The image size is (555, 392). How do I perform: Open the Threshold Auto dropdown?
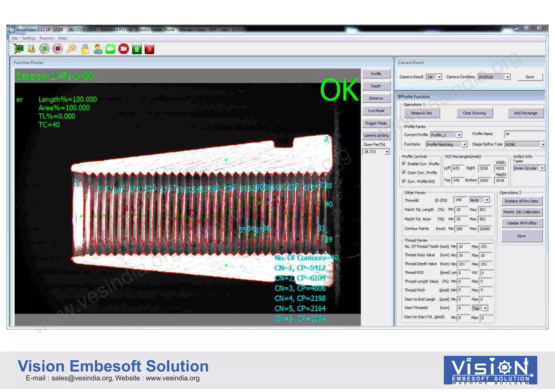[479, 200]
